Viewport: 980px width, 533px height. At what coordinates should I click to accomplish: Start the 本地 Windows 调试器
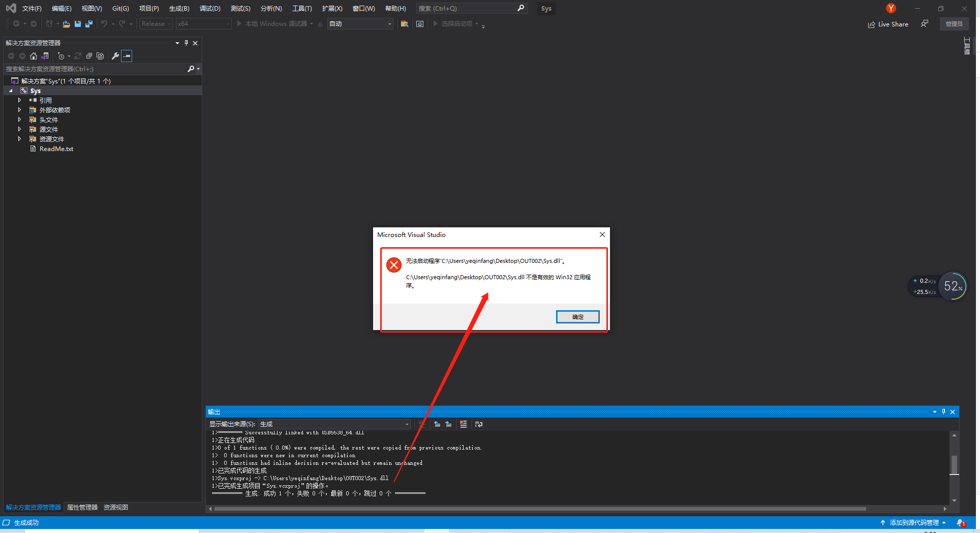[x=274, y=23]
